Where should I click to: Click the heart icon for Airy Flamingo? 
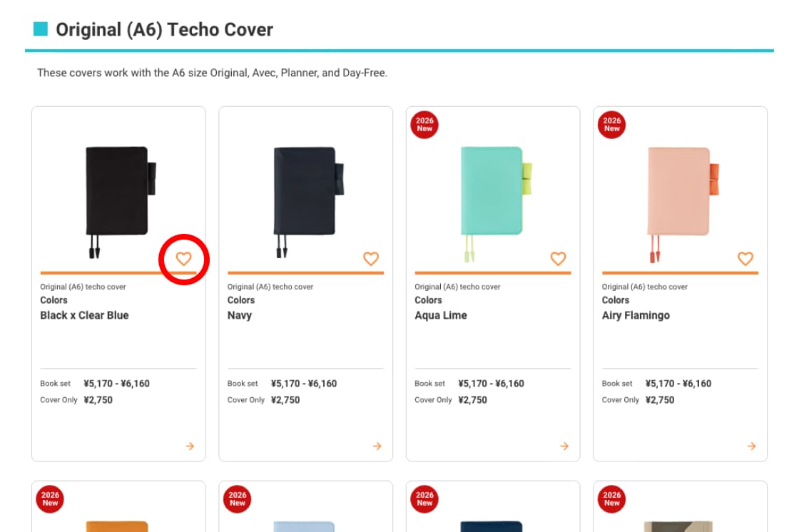[x=745, y=259]
